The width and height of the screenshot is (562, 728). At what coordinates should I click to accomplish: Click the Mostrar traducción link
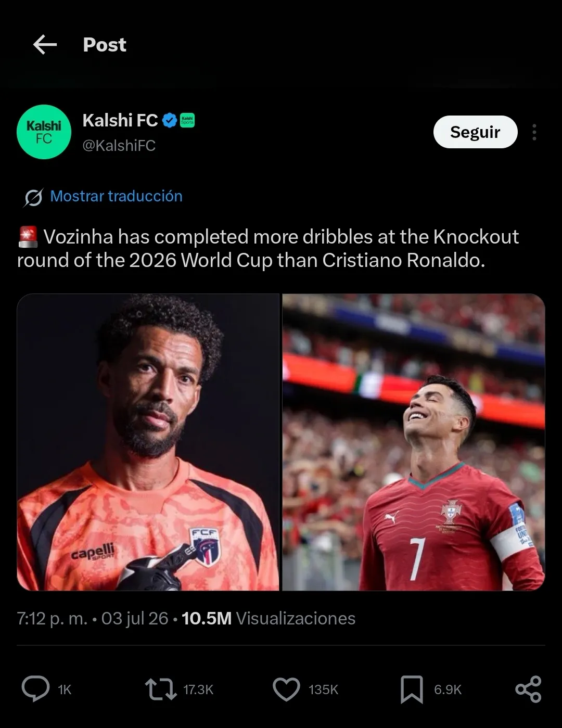(116, 196)
